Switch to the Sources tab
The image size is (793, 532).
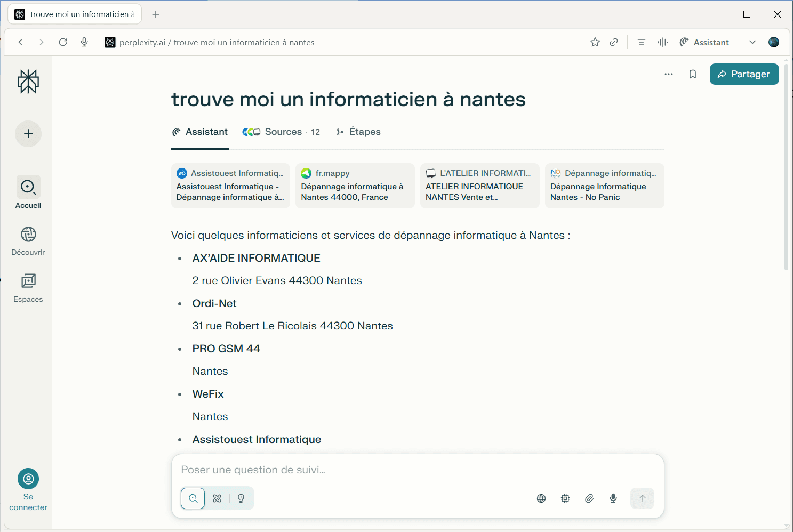282,132
